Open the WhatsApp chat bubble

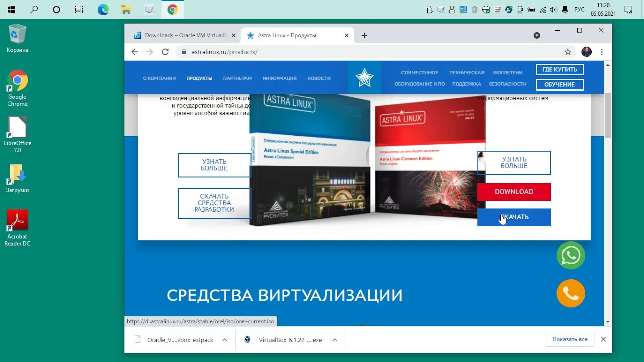click(x=571, y=256)
